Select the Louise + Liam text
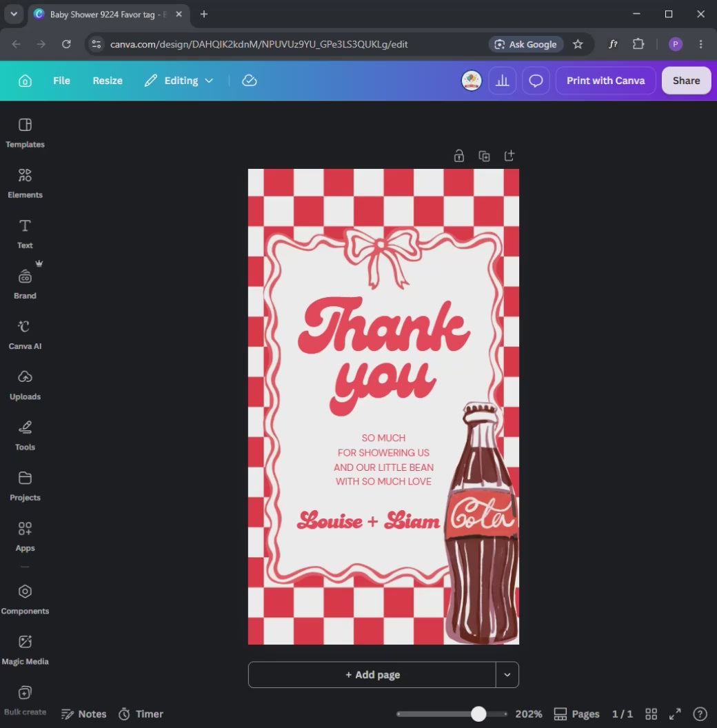This screenshot has width=717, height=728. pos(368,520)
